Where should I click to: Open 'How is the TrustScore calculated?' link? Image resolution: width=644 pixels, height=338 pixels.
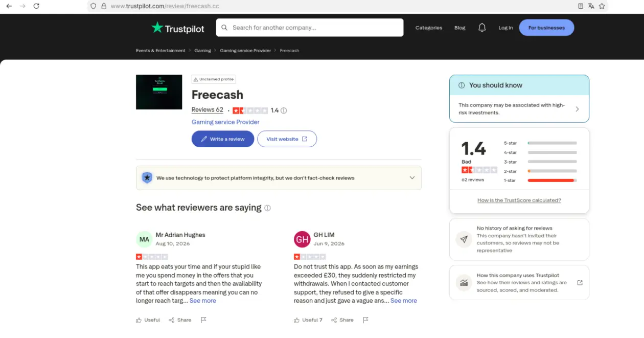coord(519,200)
